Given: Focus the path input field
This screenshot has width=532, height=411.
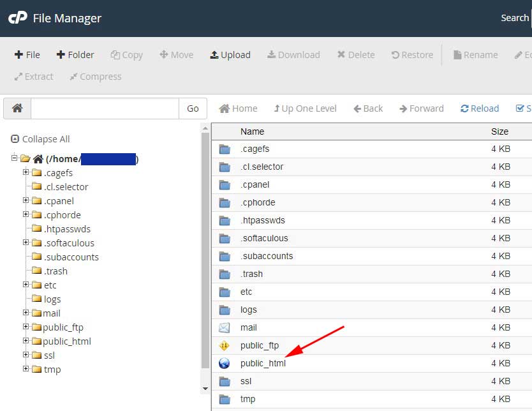Looking at the screenshot, I should pos(105,108).
